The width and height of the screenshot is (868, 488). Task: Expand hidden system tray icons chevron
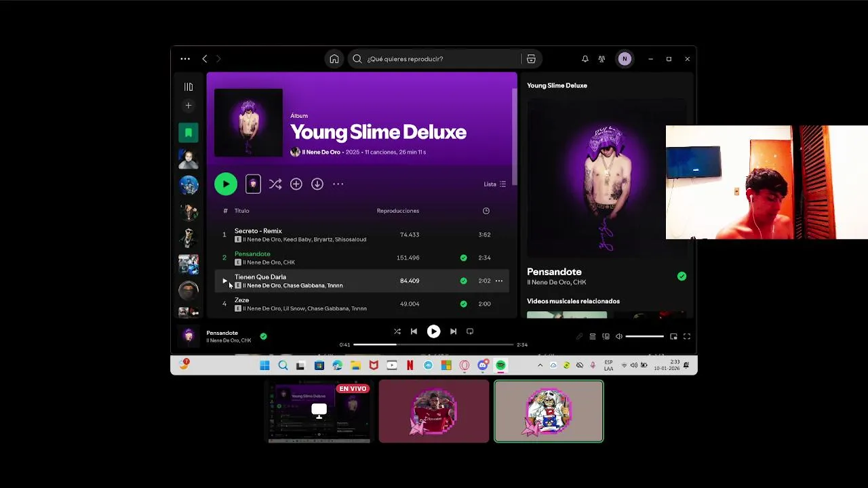(x=540, y=365)
